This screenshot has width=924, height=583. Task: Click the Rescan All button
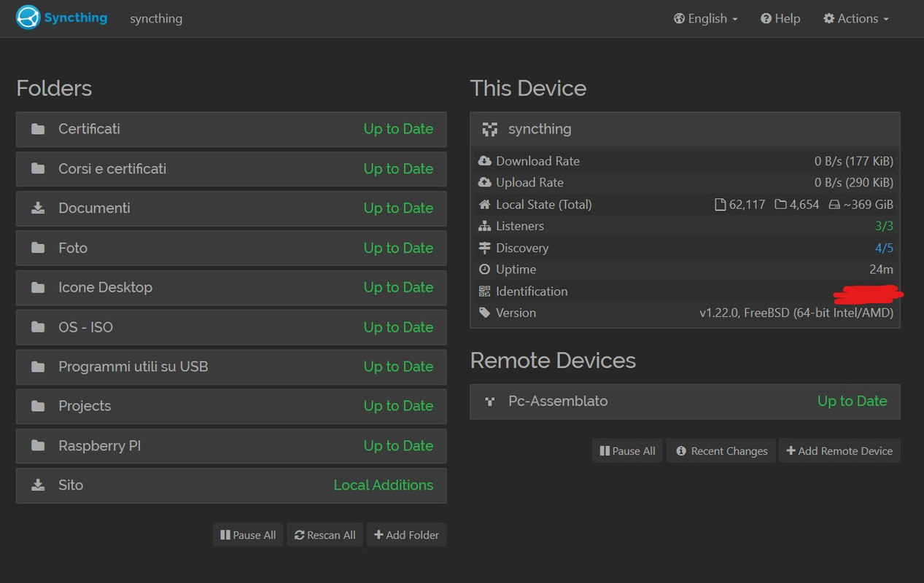tap(325, 535)
